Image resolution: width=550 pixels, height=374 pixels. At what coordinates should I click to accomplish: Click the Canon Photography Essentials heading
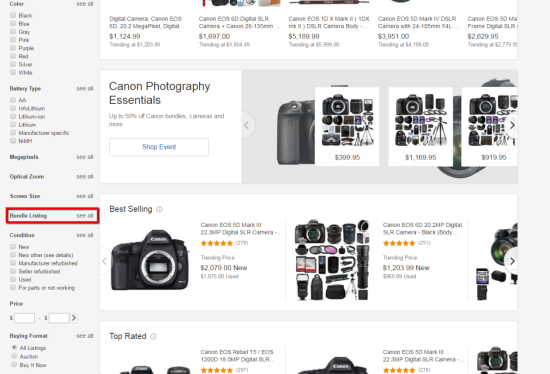[160, 93]
